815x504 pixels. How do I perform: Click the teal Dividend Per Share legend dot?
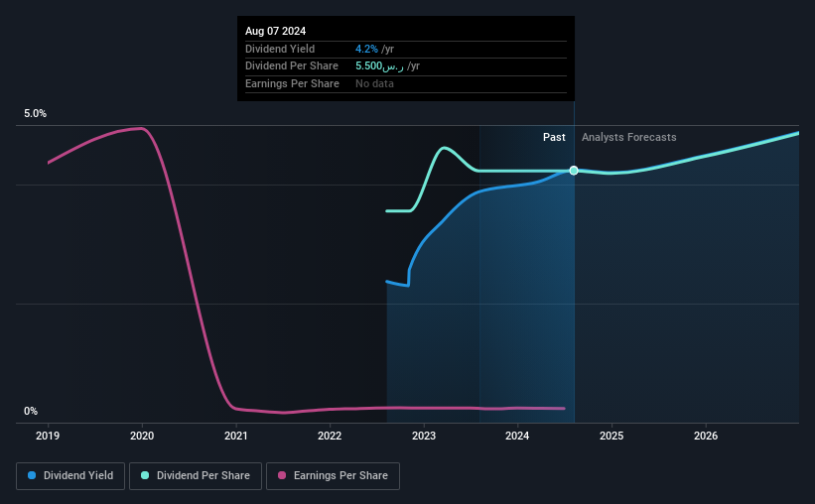pos(145,475)
